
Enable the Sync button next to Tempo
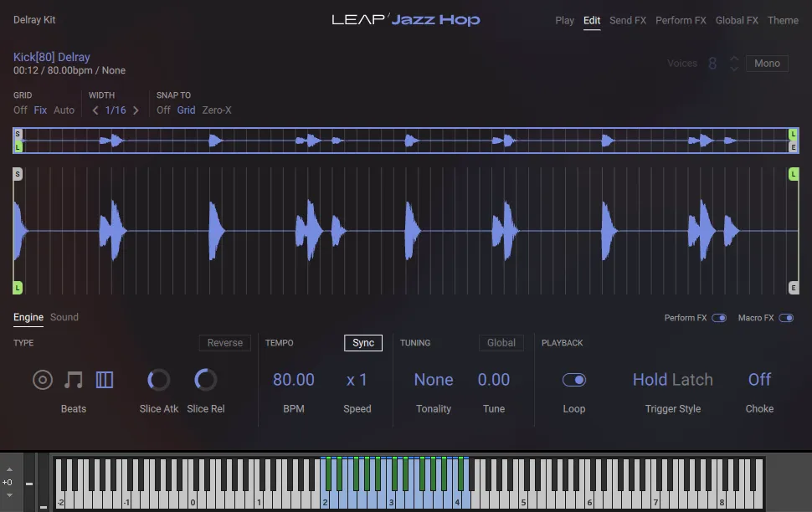(362, 342)
